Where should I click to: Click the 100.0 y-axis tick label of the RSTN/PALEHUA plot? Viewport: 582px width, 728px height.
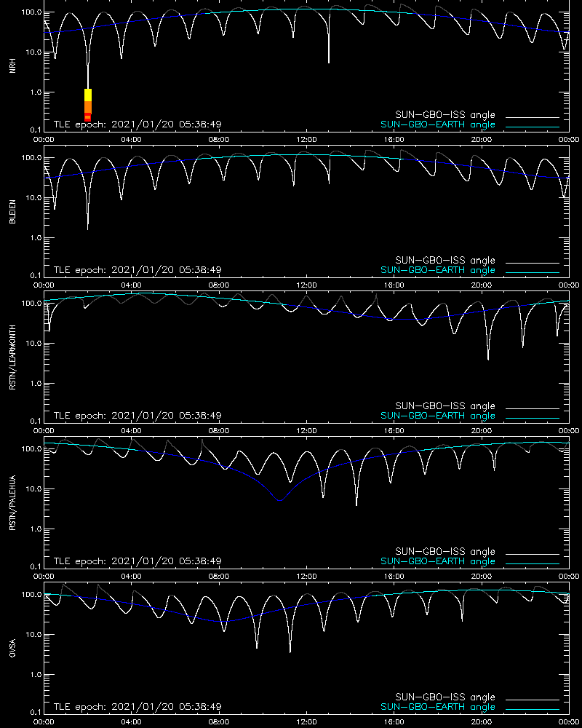tap(31, 448)
